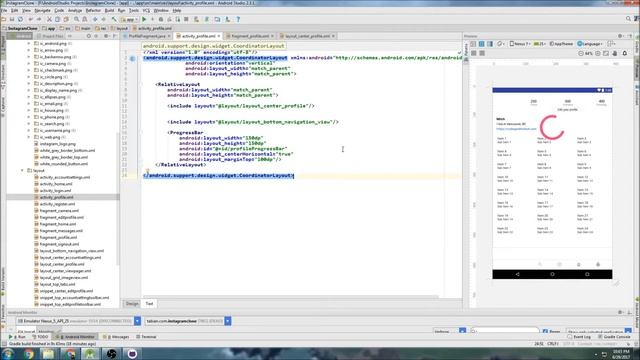The image size is (640, 360).
Task: Switch to ProfileFragment.java tab
Action: [147, 36]
